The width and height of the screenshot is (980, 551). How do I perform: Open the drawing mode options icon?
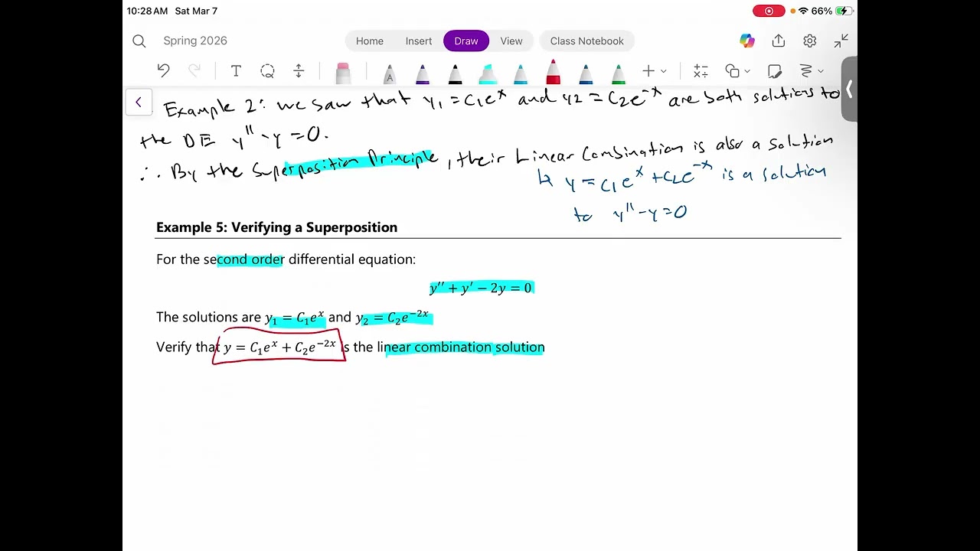(x=806, y=71)
